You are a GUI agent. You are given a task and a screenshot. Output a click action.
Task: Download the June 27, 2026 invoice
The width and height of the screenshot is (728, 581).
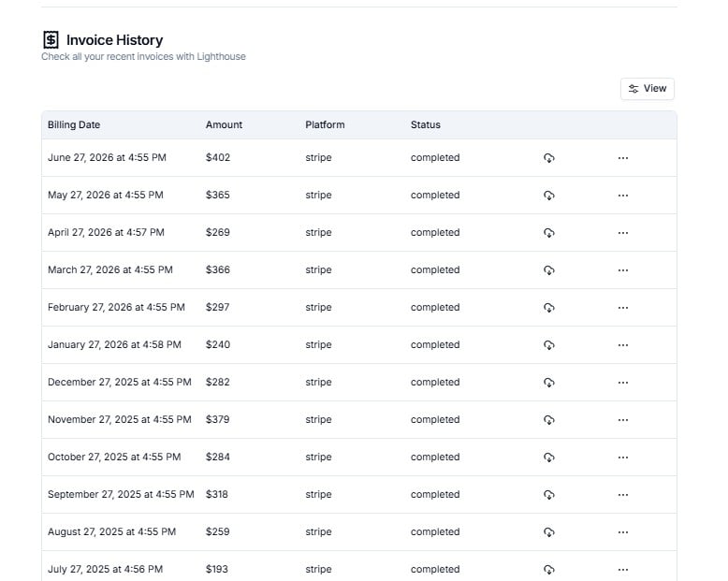[x=548, y=158]
